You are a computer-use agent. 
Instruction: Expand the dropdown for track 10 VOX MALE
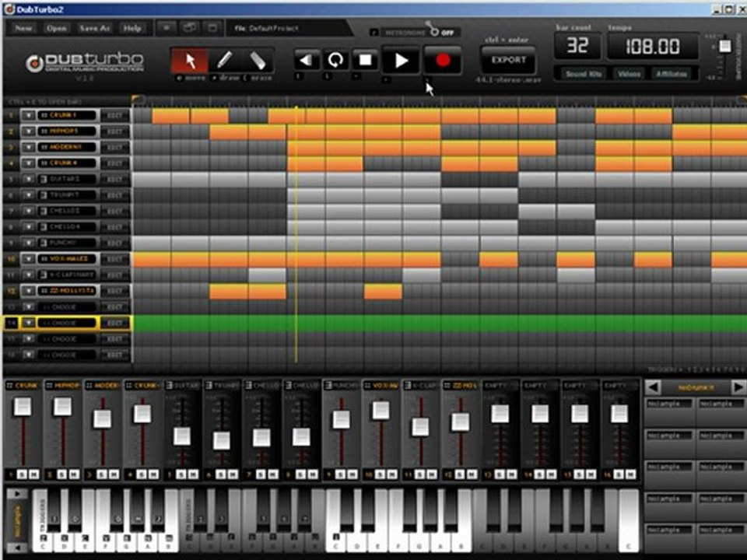29,258
